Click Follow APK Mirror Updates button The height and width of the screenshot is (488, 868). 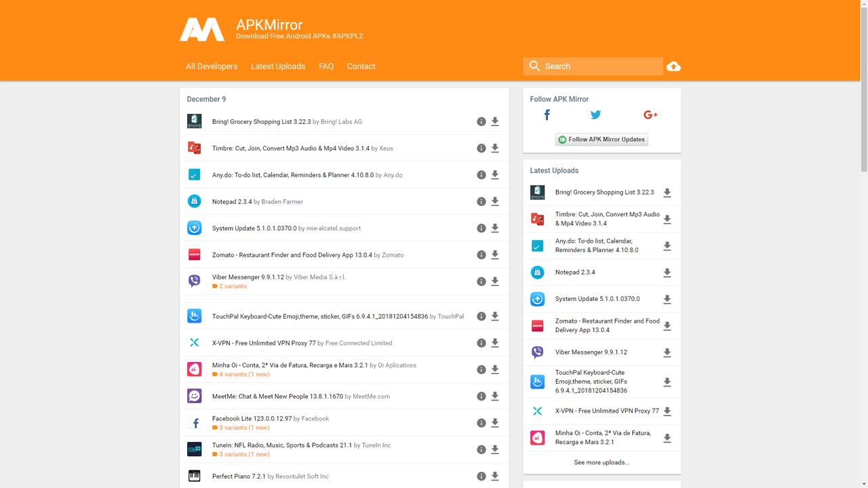(x=601, y=140)
